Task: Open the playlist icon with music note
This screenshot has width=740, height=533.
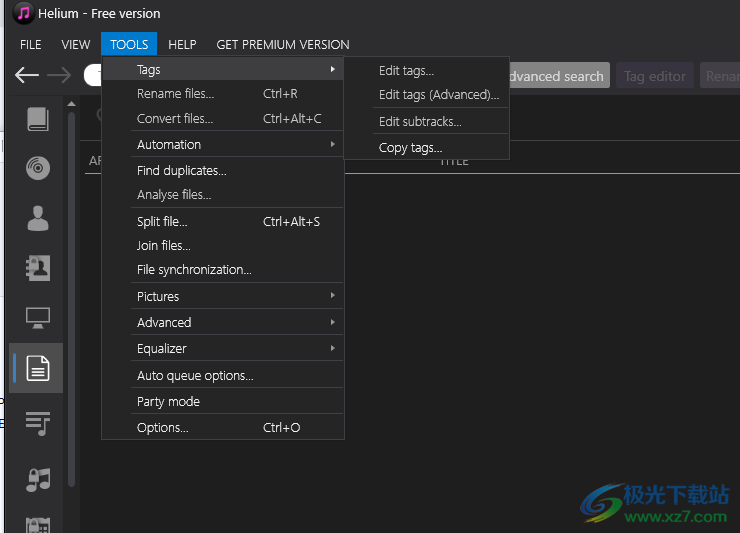Action: (x=38, y=425)
